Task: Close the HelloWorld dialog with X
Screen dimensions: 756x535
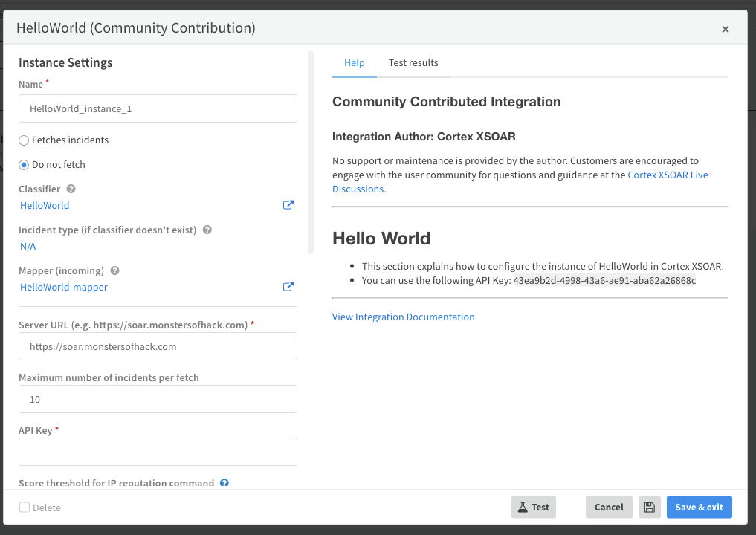Action: coord(725,30)
